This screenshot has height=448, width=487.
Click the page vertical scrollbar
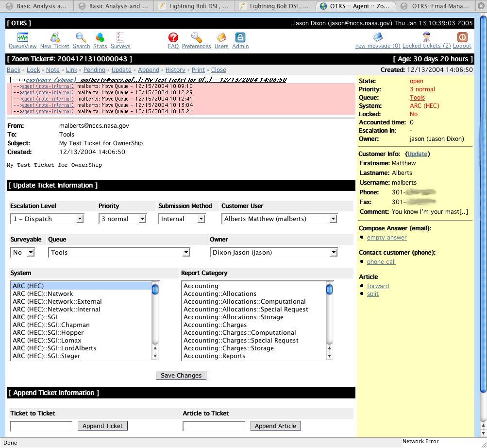tap(483, 205)
